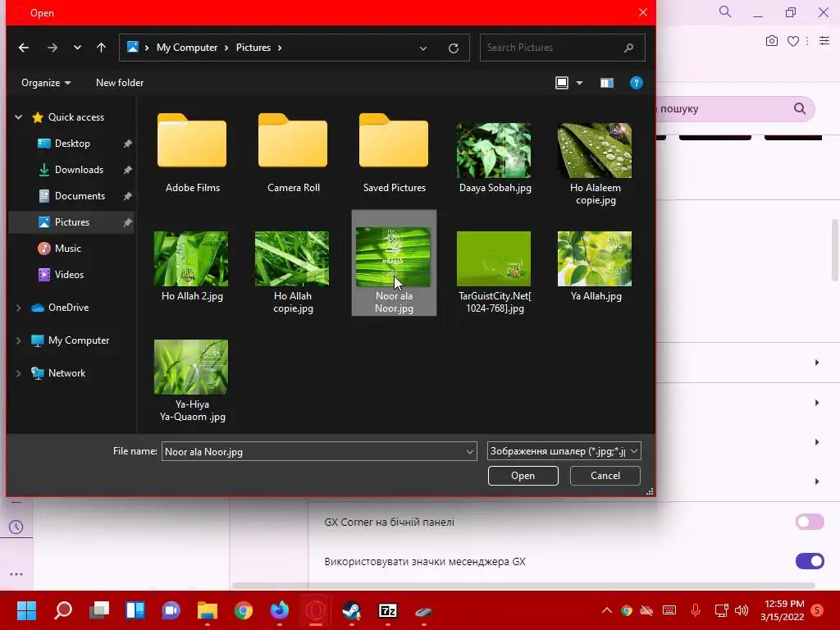This screenshot has width=840, height=630.
Task: Select Videos in navigation pane
Action: pyautogui.click(x=69, y=274)
